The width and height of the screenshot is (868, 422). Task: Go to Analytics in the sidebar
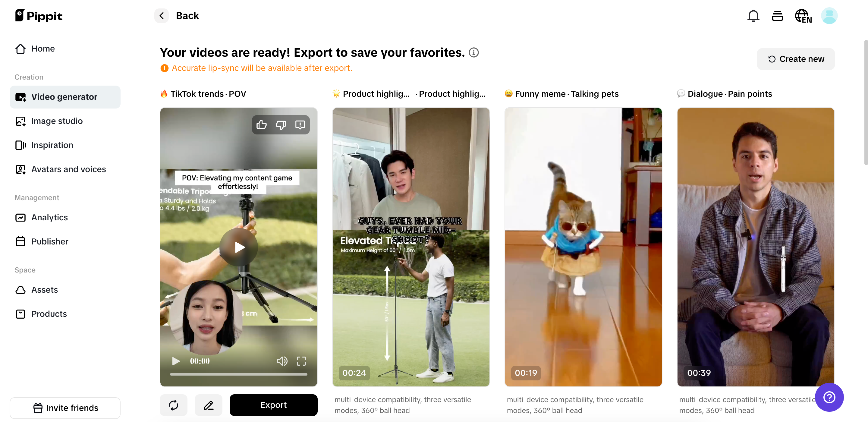(x=49, y=217)
